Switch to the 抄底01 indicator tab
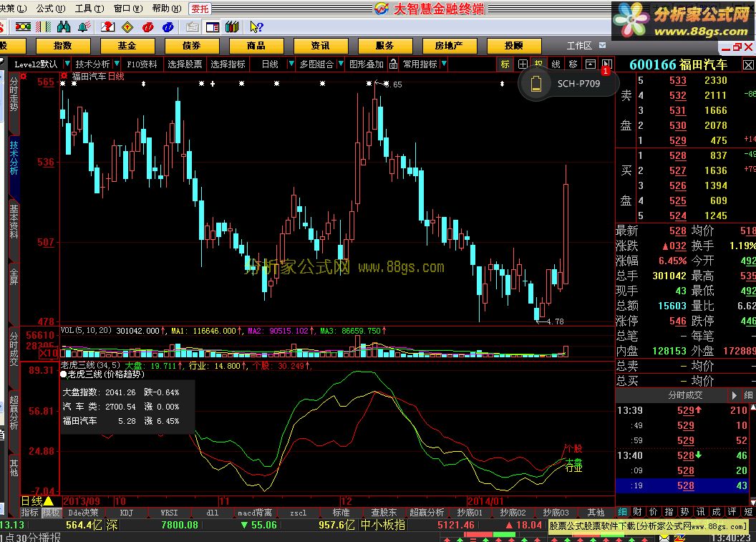Screen dimensions: 756x542 coord(470,513)
